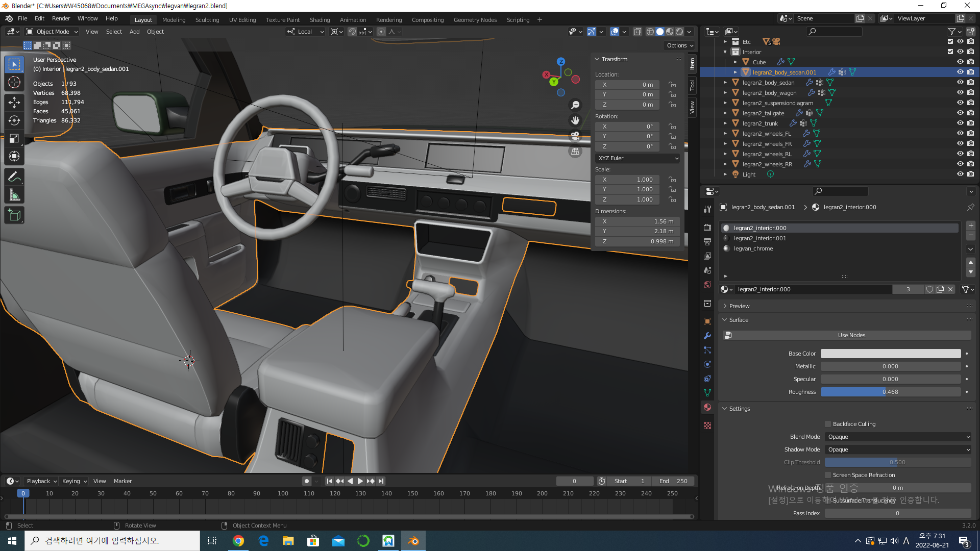The width and height of the screenshot is (980, 551).
Task: Enable Backface Culling checkbox
Action: pyautogui.click(x=828, y=424)
